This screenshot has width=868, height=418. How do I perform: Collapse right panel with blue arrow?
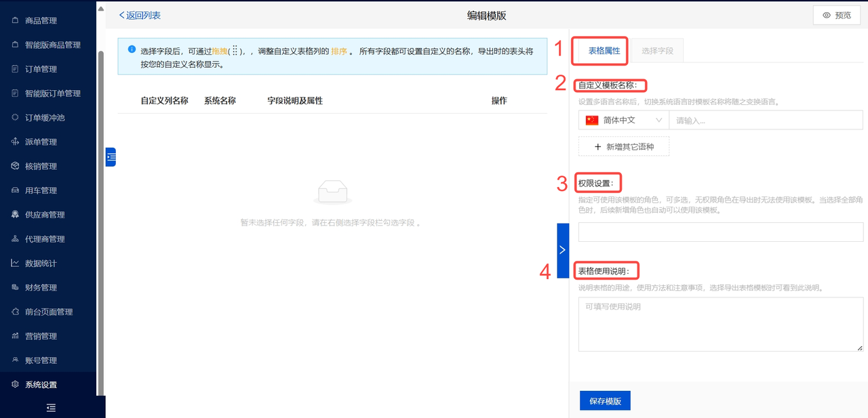[562, 250]
